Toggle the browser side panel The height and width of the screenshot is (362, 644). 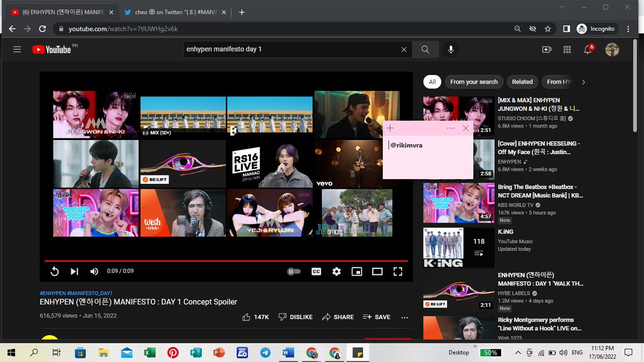(x=566, y=29)
